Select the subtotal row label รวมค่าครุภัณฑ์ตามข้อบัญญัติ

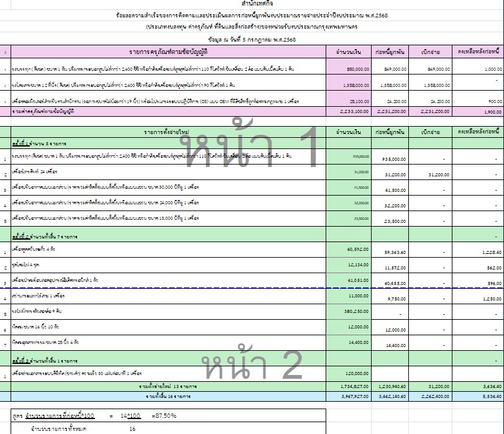pyautogui.click(x=168, y=112)
